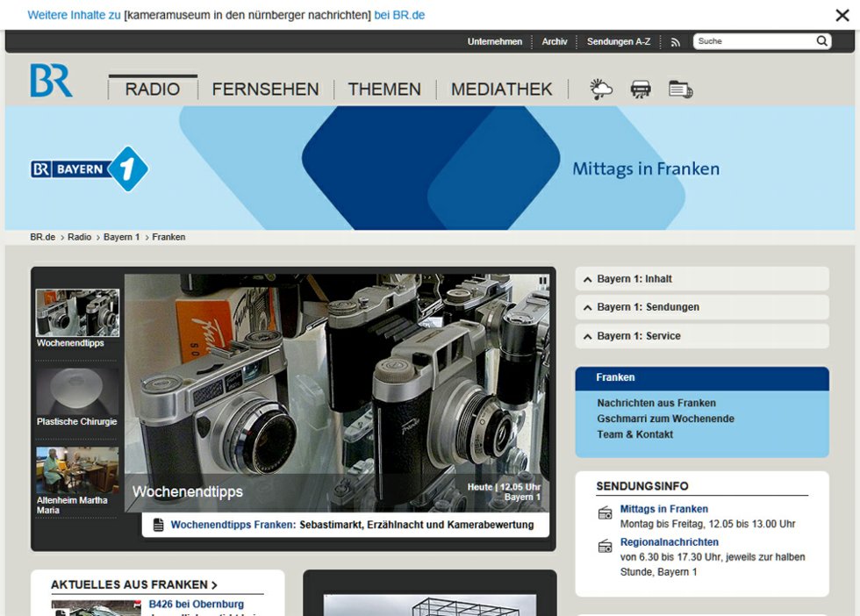Close the overlay with the X button
860x616 pixels.
[842, 15]
